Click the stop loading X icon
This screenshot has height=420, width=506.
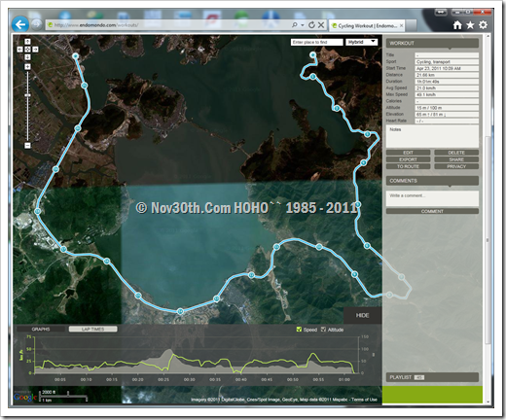321,25
